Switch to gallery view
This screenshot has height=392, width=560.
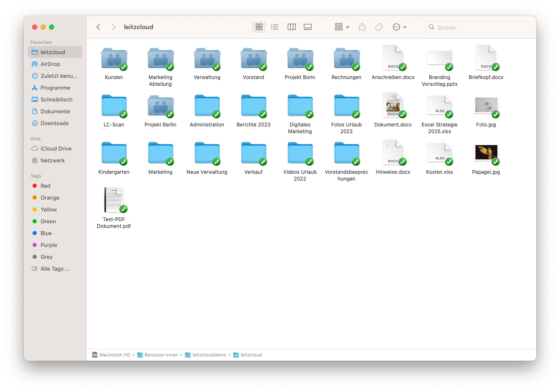tap(307, 27)
